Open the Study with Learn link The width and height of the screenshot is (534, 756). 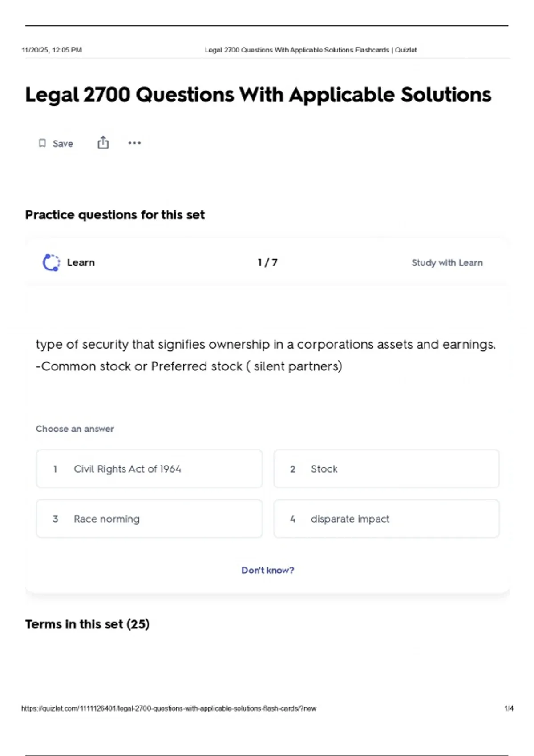447,263
